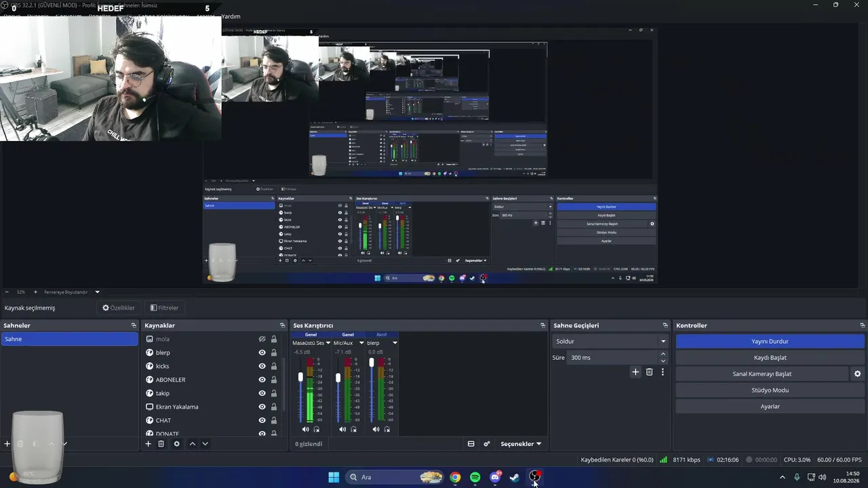Screen dimensions: 868x488
Task: Add a new scene in Sahneler
Action: (7, 444)
